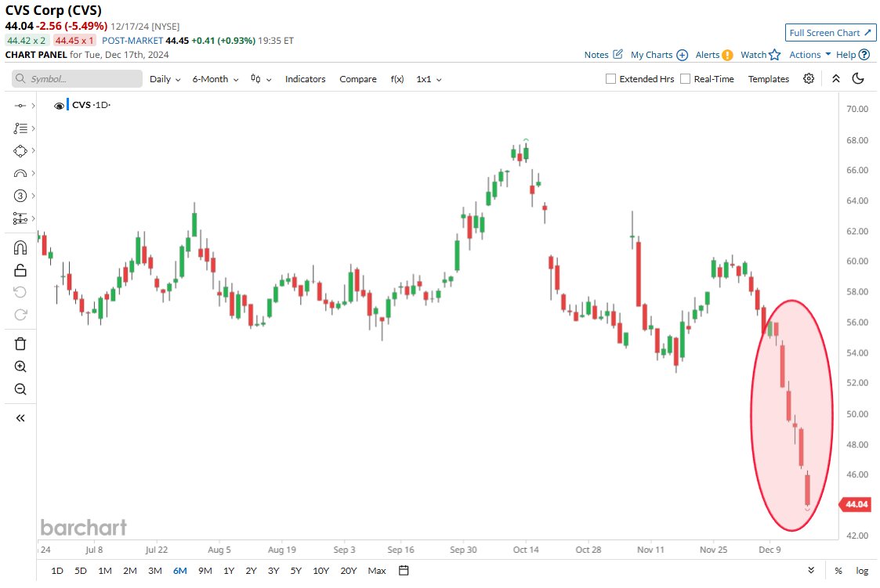Select the 5D time range
Screen dimensions: 880x588
click(x=81, y=571)
